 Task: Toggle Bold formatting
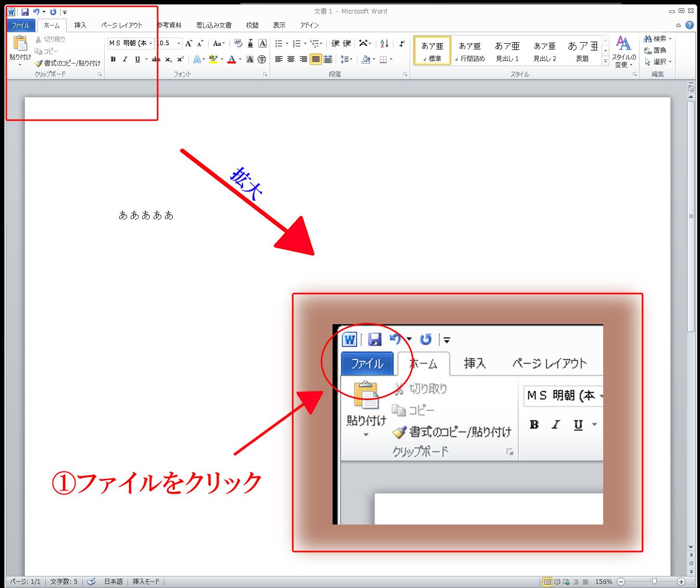(113, 59)
